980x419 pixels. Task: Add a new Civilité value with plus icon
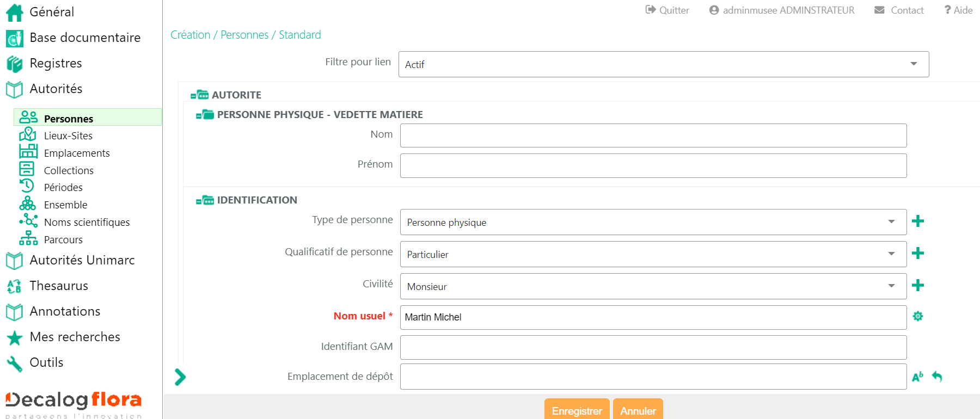[x=917, y=285]
